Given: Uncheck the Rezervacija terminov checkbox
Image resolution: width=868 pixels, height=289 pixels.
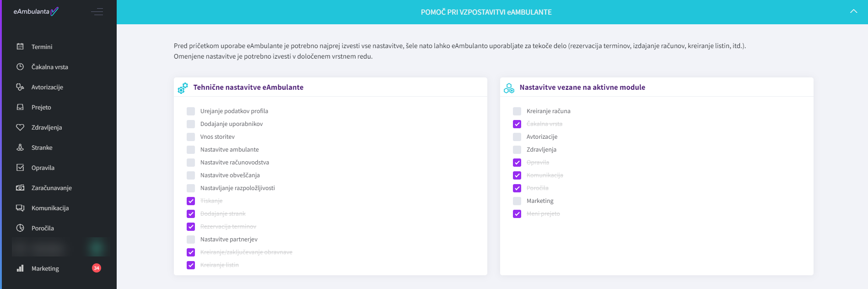Looking at the screenshot, I should [x=191, y=227].
